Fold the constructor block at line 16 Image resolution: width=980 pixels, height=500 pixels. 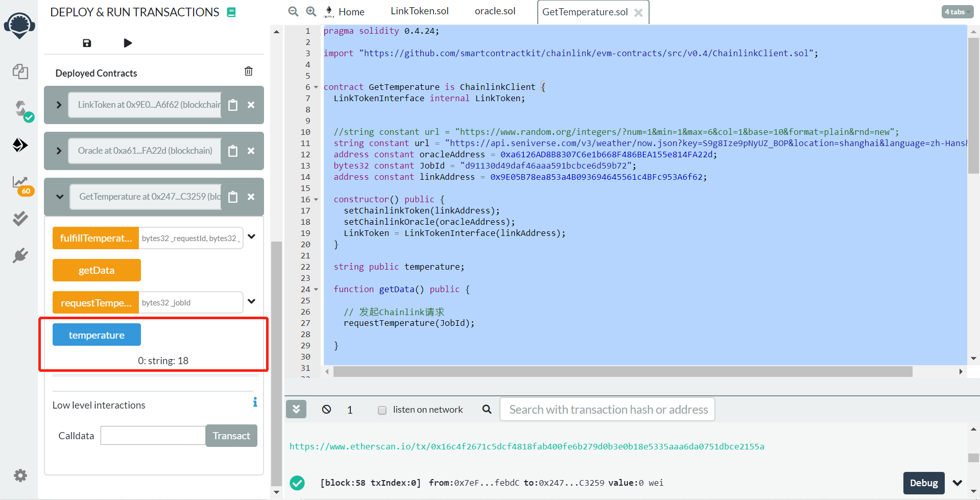click(x=316, y=200)
